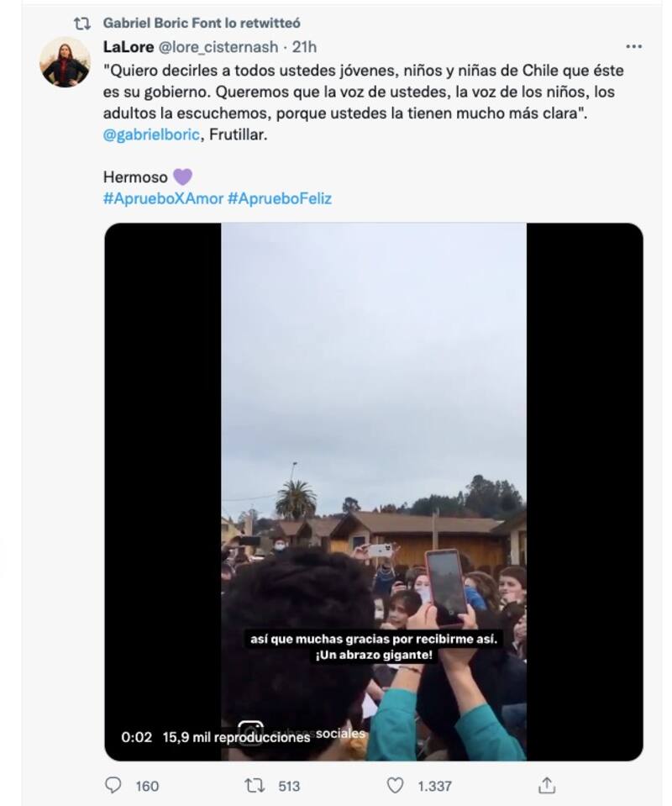Image resolution: width=672 pixels, height=806 pixels.
Task: Click the share upload icon
Action: pyautogui.click(x=547, y=785)
